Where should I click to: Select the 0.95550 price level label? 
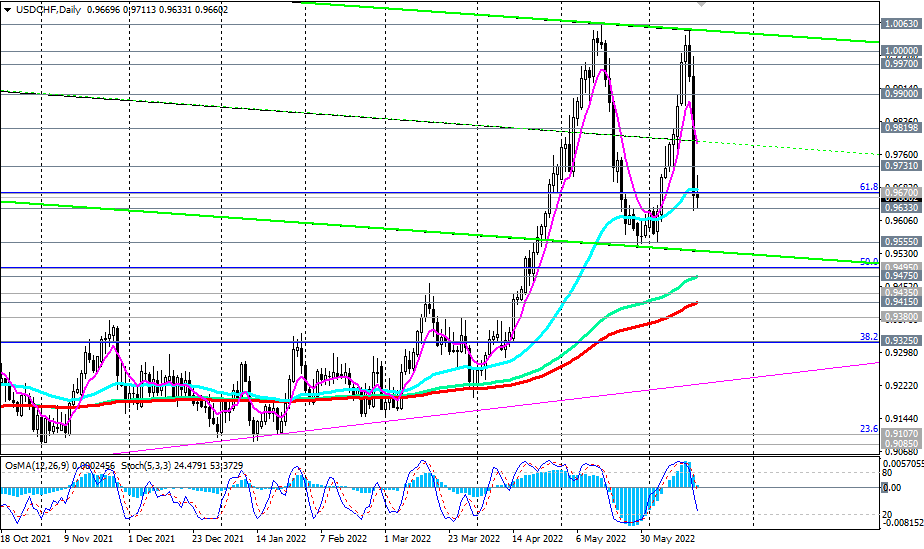[901, 242]
